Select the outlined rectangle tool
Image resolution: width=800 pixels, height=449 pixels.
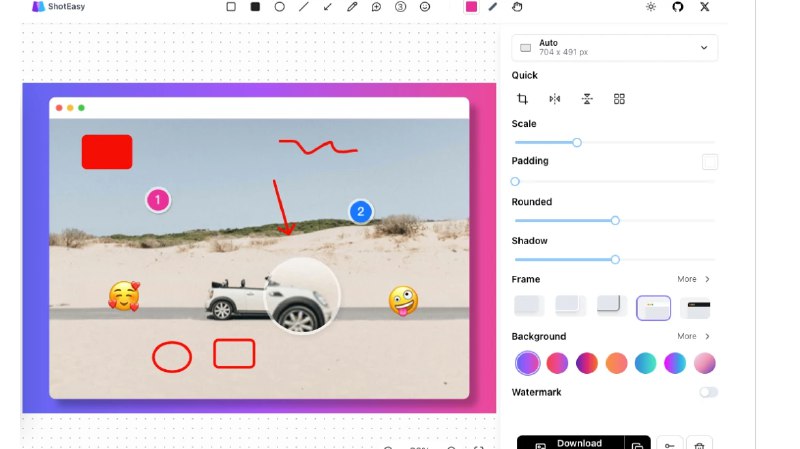pos(231,7)
